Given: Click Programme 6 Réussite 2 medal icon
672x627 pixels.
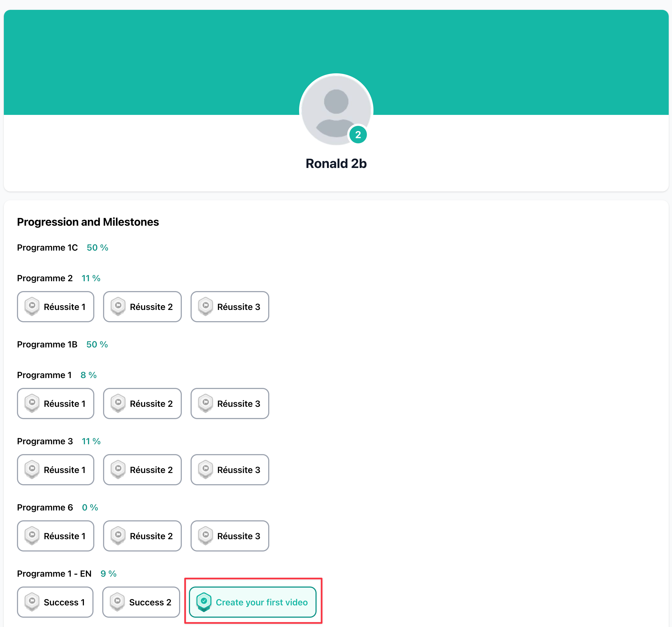Looking at the screenshot, I should point(118,536).
